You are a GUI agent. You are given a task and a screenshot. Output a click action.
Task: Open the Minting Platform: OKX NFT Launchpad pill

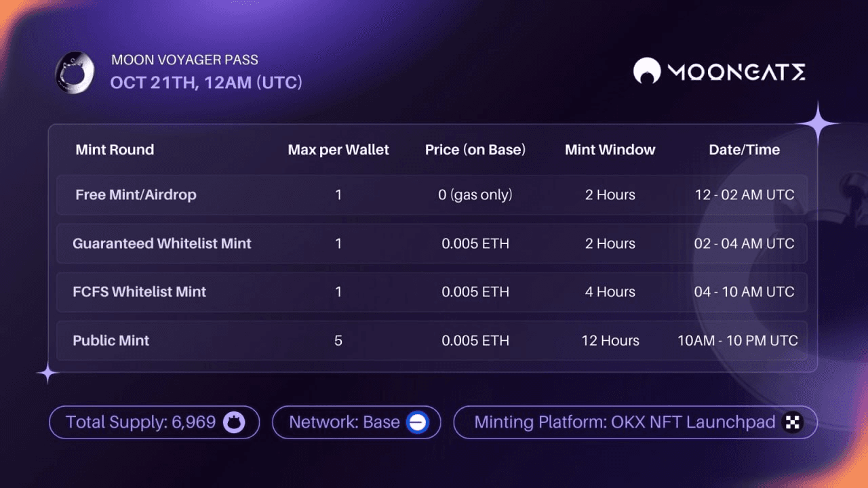point(635,422)
